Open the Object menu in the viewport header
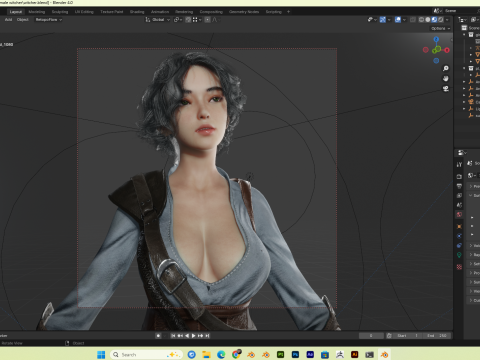The image size is (480, 360). (23, 20)
